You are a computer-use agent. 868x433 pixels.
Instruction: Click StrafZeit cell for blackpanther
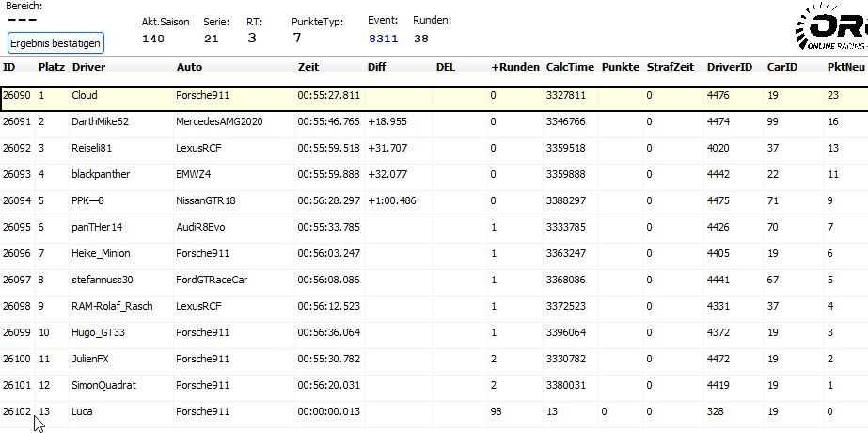[x=671, y=174]
